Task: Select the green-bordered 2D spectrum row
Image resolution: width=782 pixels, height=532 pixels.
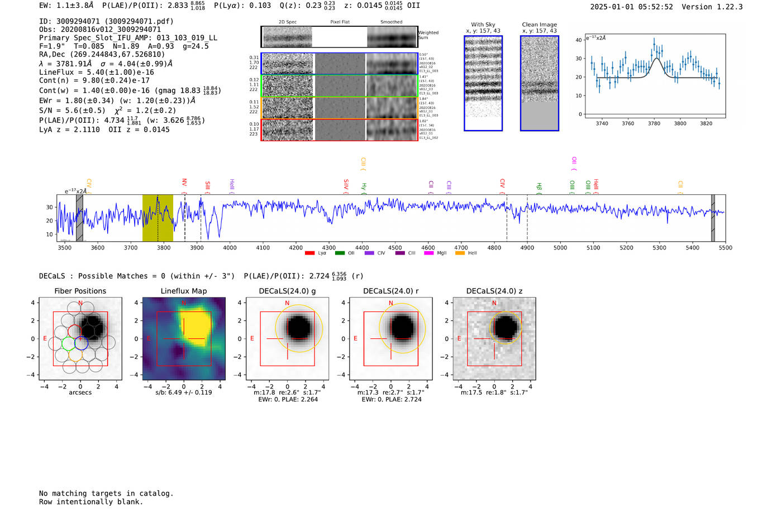Action: (340, 86)
